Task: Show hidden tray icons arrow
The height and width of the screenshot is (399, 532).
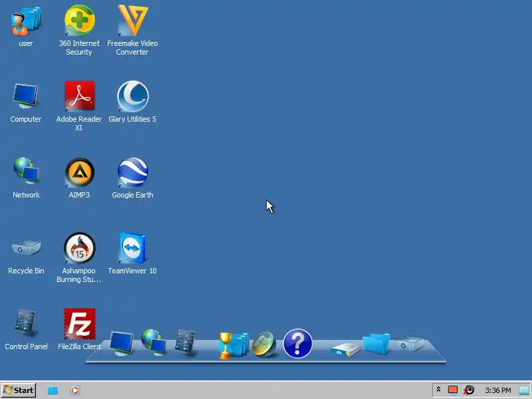Action: [438, 390]
